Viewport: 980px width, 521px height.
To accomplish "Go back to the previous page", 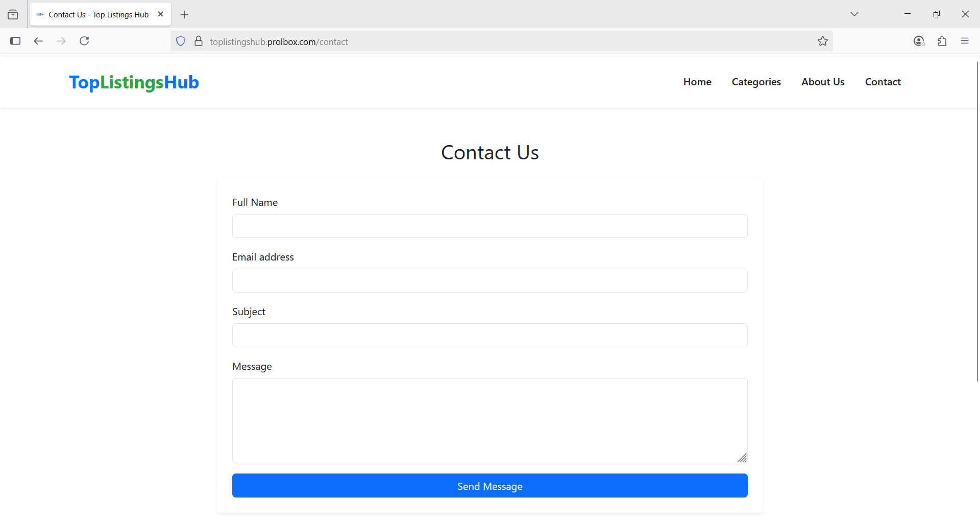I will coord(38,41).
